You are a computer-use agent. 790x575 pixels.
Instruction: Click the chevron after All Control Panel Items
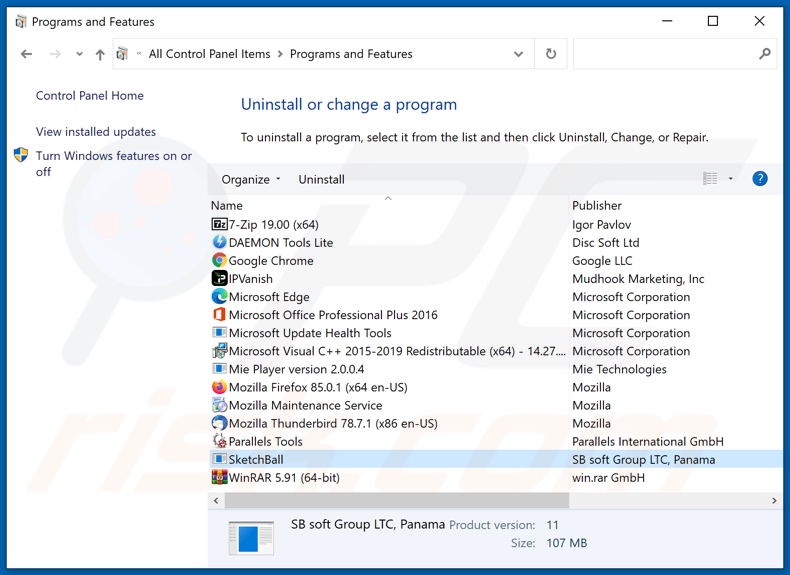tap(280, 54)
